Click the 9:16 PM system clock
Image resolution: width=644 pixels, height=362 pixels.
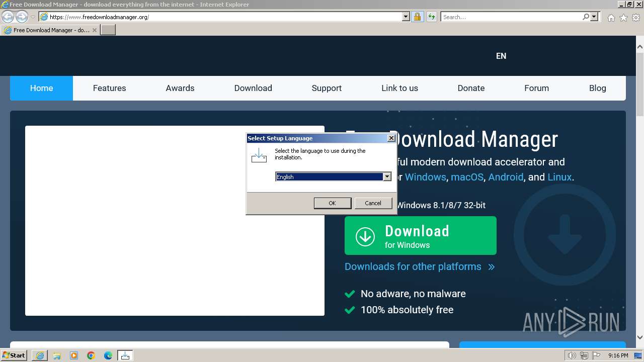[618, 355]
